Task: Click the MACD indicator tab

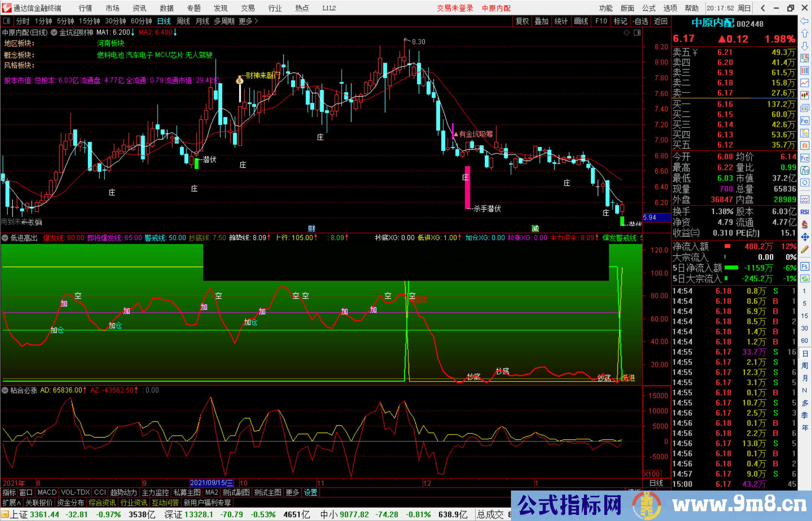Action: point(47,492)
